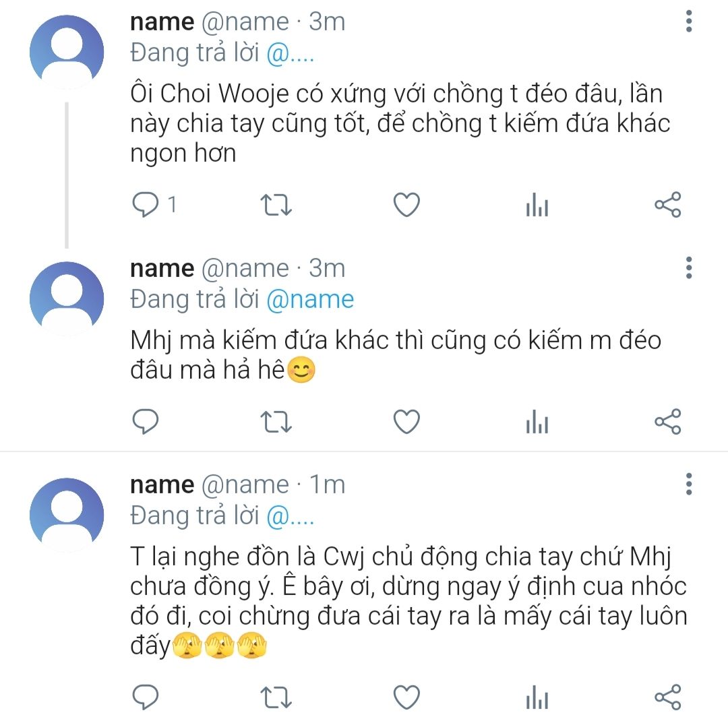Screen dimensions: 728x717
Task: Open the blue @name mention link
Action: [310, 299]
